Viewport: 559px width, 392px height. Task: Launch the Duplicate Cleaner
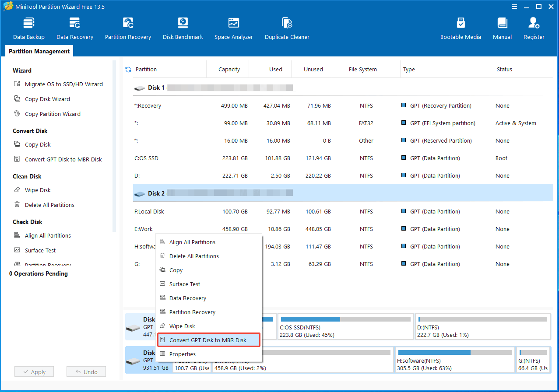tap(287, 27)
